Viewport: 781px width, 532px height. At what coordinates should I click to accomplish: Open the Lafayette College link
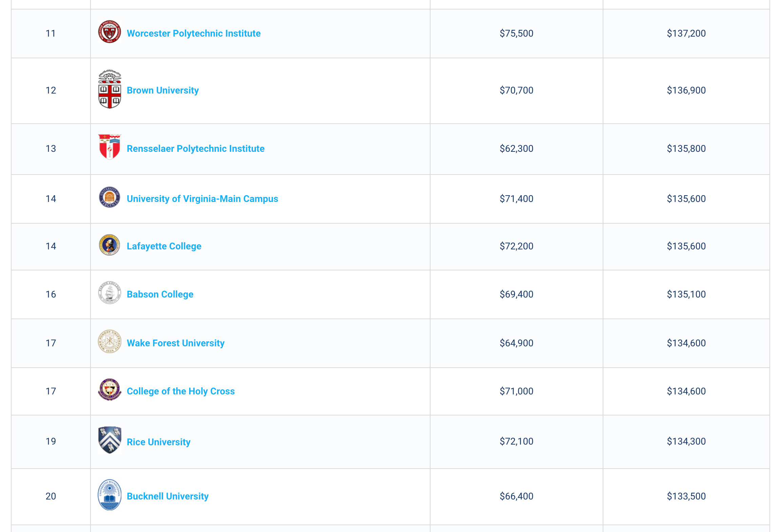(164, 246)
